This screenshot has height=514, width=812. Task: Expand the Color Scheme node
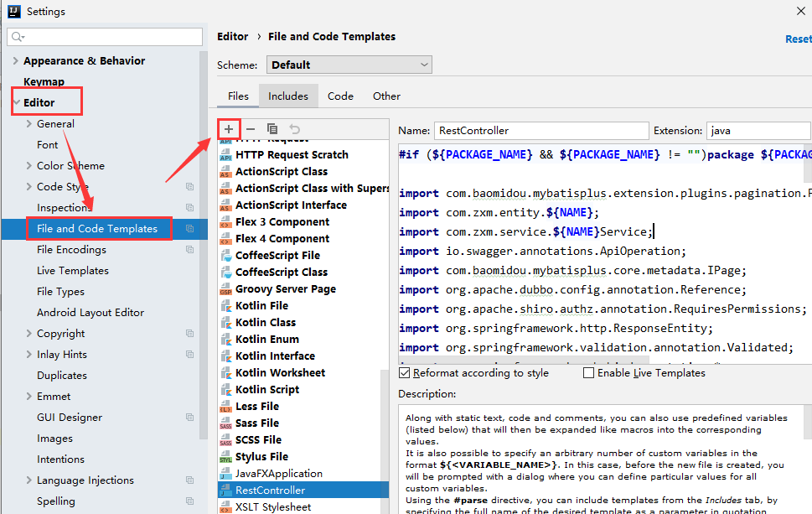29,165
